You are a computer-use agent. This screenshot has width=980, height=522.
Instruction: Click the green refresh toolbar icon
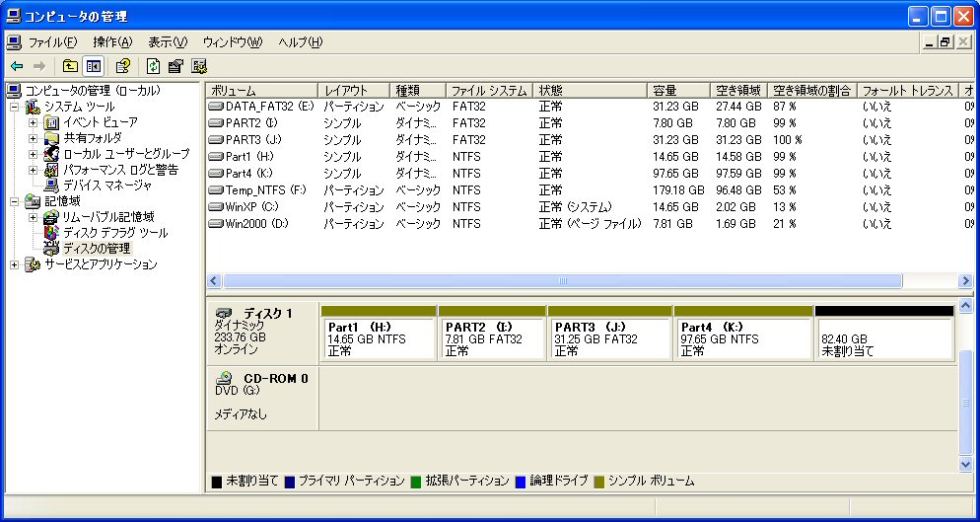[x=153, y=66]
